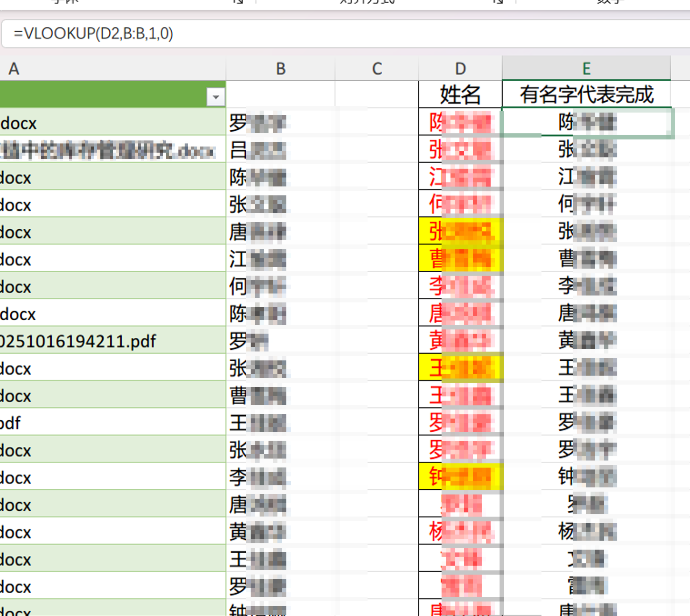Select the cell ending with 库存管理研究.docx

click(x=112, y=151)
